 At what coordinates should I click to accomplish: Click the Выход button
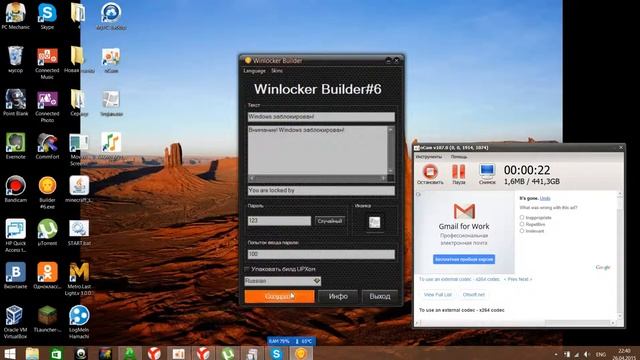click(380, 296)
